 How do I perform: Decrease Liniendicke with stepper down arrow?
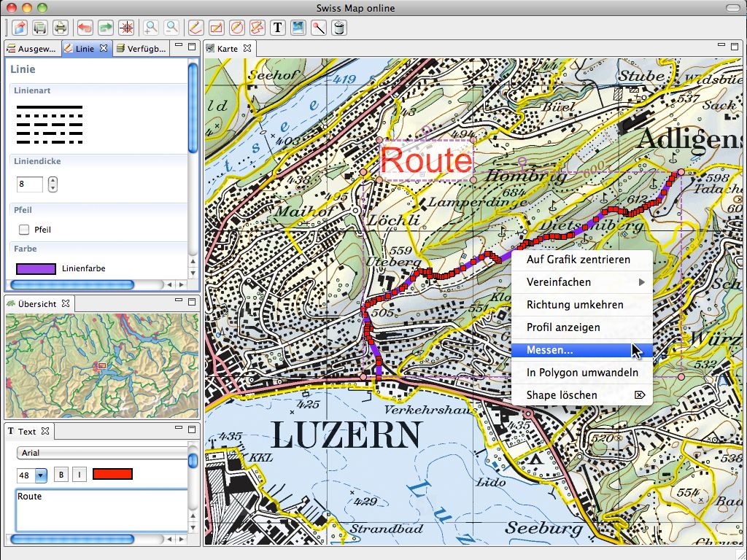point(53,188)
